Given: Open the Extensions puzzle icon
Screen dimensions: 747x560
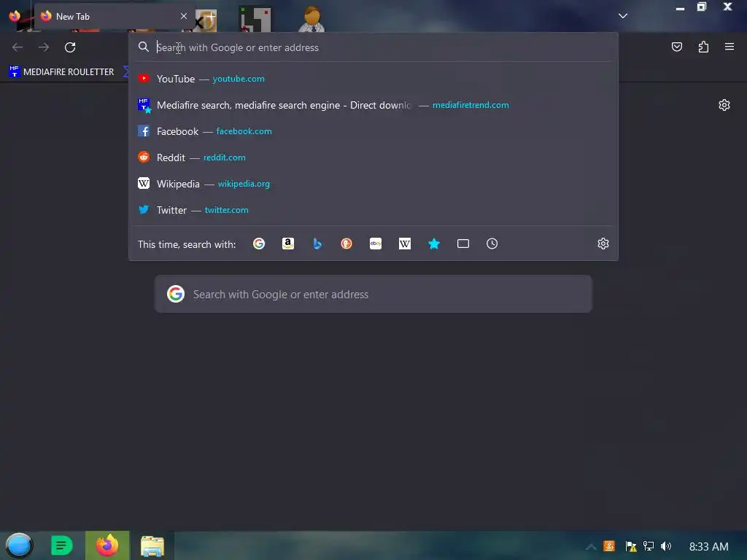Looking at the screenshot, I should (703, 47).
